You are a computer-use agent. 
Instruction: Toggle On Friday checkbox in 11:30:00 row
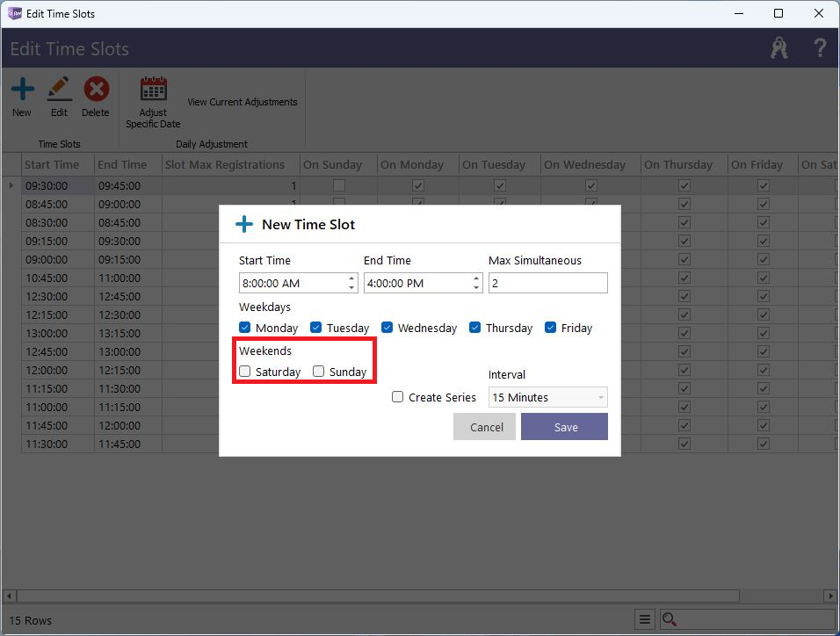click(764, 444)
